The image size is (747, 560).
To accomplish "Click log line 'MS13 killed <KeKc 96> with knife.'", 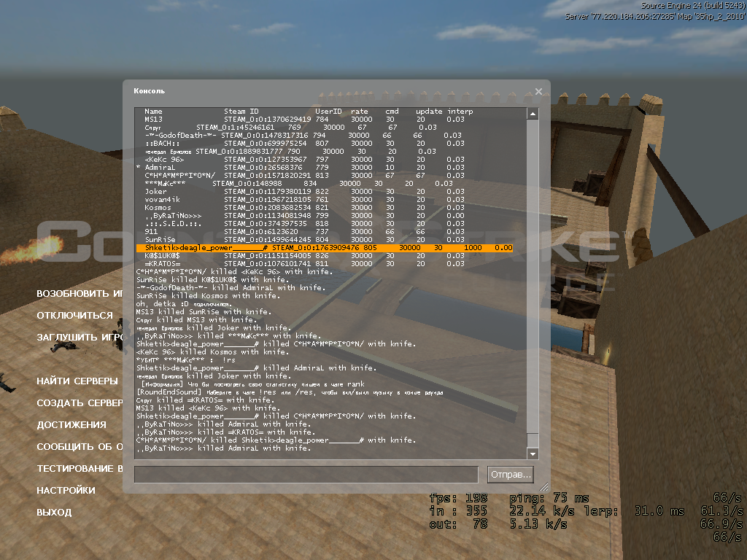I will click(208, 408).
